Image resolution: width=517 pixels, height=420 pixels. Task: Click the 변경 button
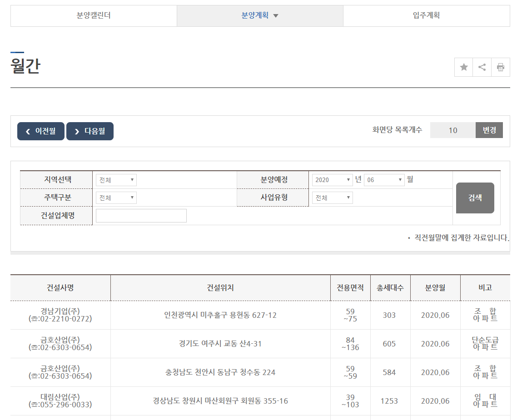click(489, 130)
